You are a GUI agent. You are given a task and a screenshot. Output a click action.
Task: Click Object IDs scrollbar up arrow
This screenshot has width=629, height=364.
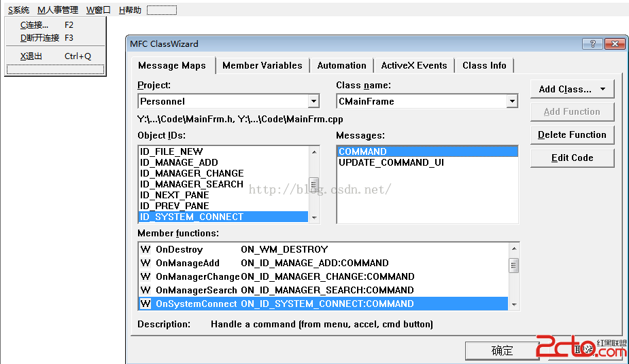[314, 152]
